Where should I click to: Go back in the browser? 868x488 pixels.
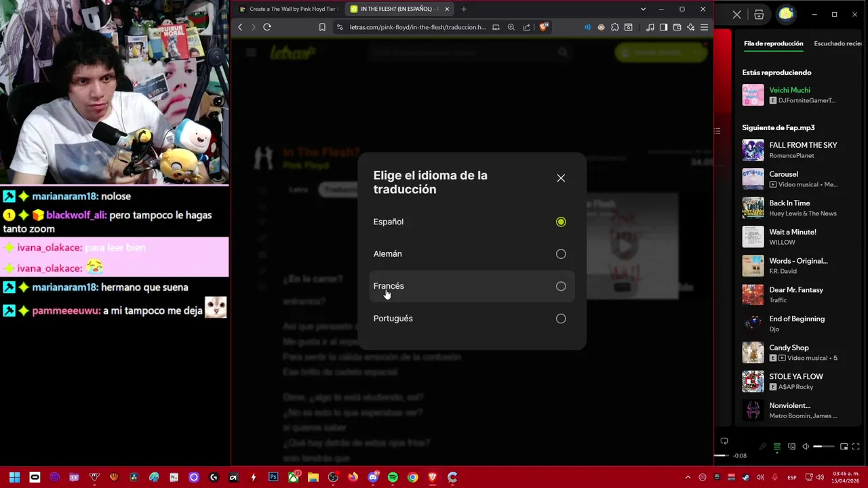[x=240, y=27]
